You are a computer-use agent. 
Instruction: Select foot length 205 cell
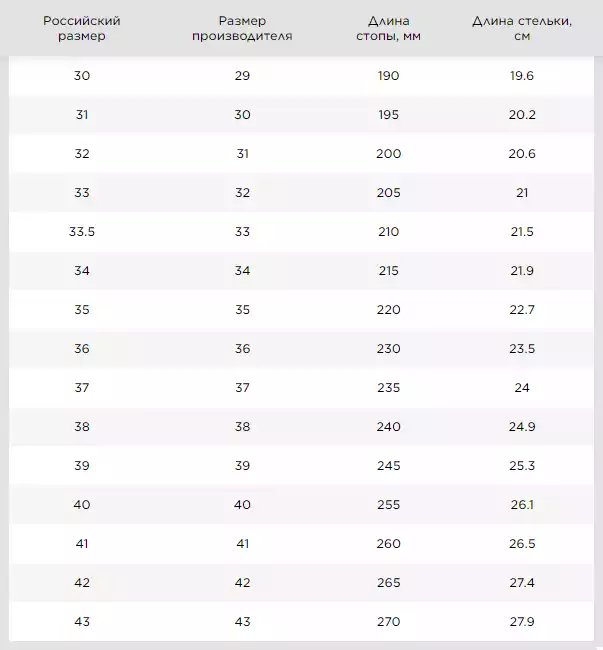(389, 193)
